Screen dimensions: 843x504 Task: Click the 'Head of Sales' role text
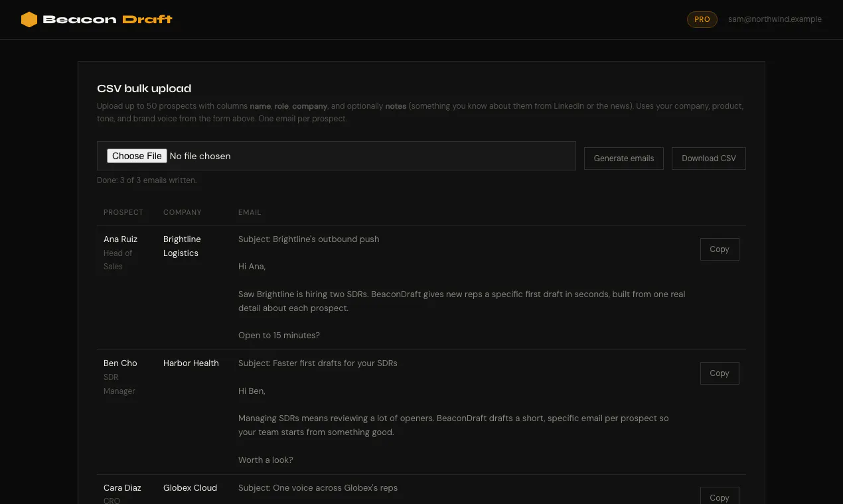pos(118,259)
